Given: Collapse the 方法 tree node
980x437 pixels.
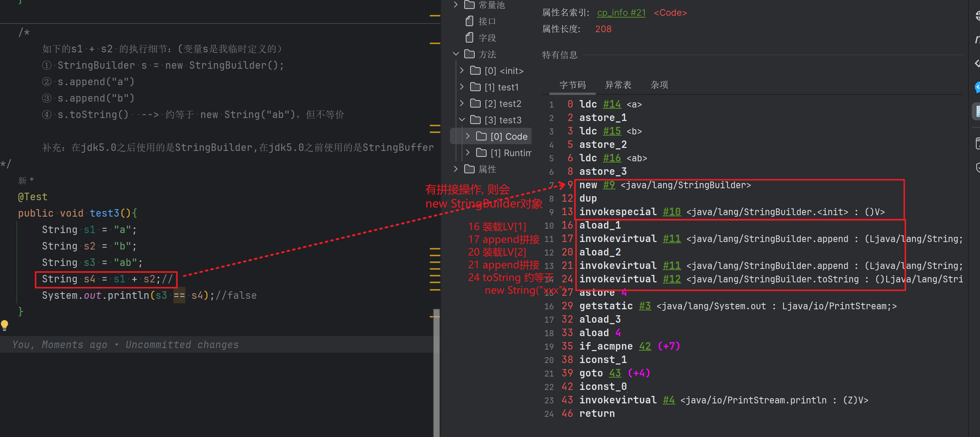Looking at the screenshot, I should coord(456,54).
